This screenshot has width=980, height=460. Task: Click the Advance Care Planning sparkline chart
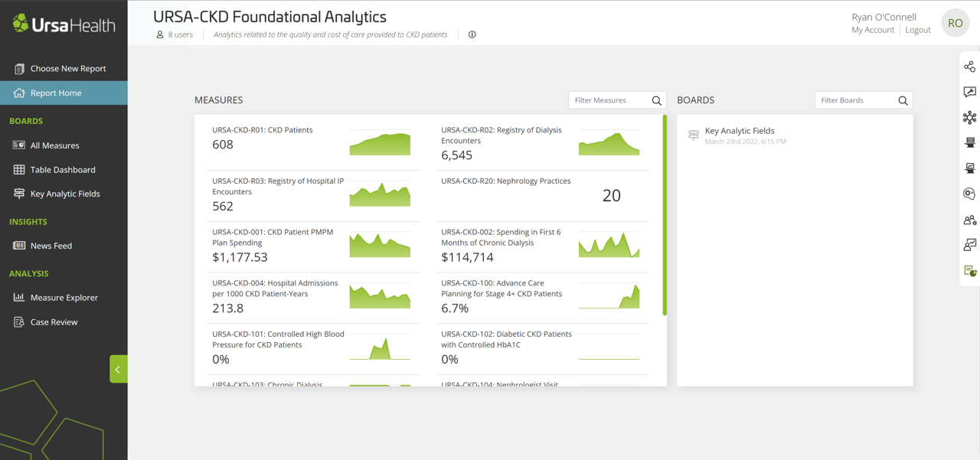click(x=609, y=297)
